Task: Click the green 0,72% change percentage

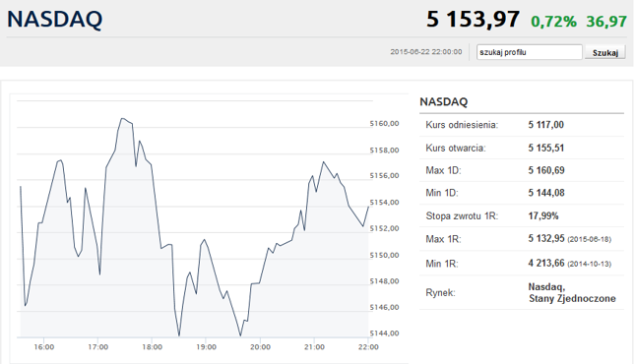Action: pyautogui.click(x=553, y=22)
